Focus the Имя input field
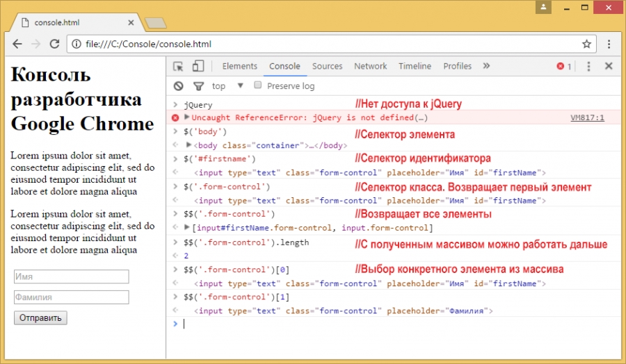The width and height of the screenshot is (626, 364). (72, 276)
